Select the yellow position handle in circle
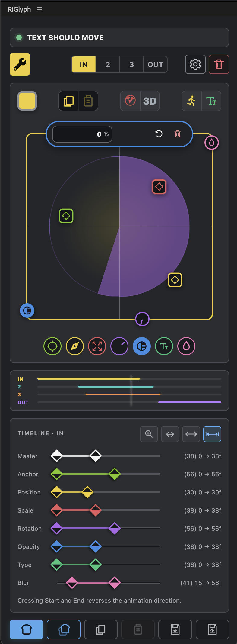The width and height of the screenshot is (237, 644). (x=175, y=280)
